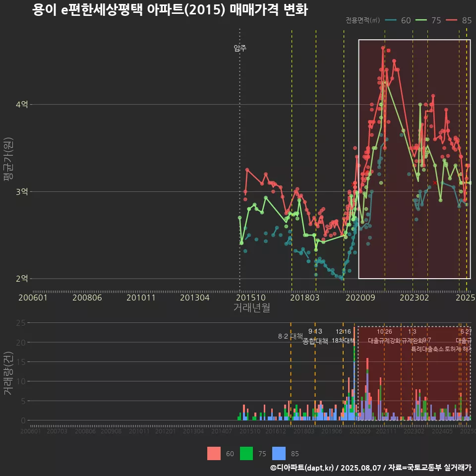This screenshot has width=476, height=476.
Task: Click 202302 on the price chart x-axis
Action: point(415,297)
